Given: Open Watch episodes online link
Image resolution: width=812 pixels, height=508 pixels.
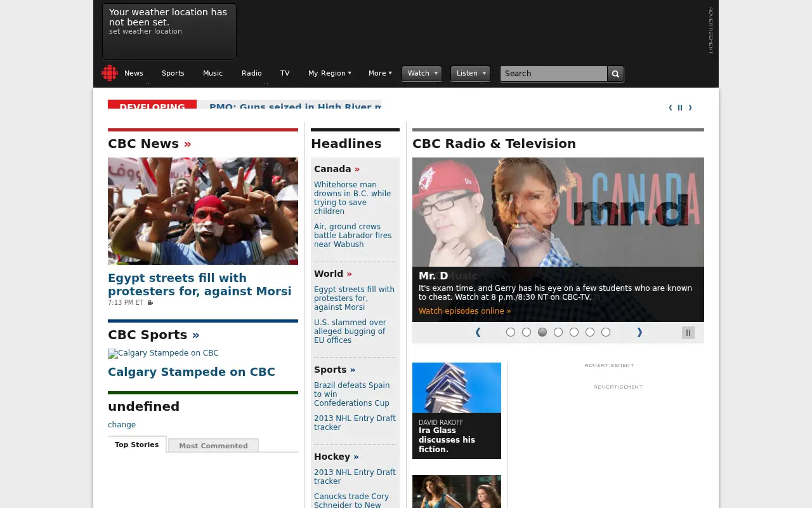Looking at the screenshot, I should click(464, 311).
